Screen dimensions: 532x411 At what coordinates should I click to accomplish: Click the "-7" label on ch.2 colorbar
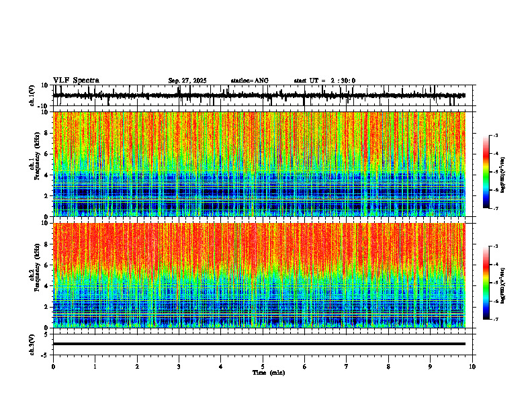pos(496,319)
